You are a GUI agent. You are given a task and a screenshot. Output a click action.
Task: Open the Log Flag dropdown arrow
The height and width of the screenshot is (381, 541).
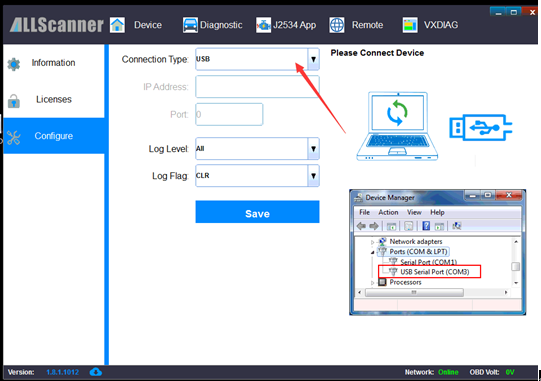click(313, 176)
